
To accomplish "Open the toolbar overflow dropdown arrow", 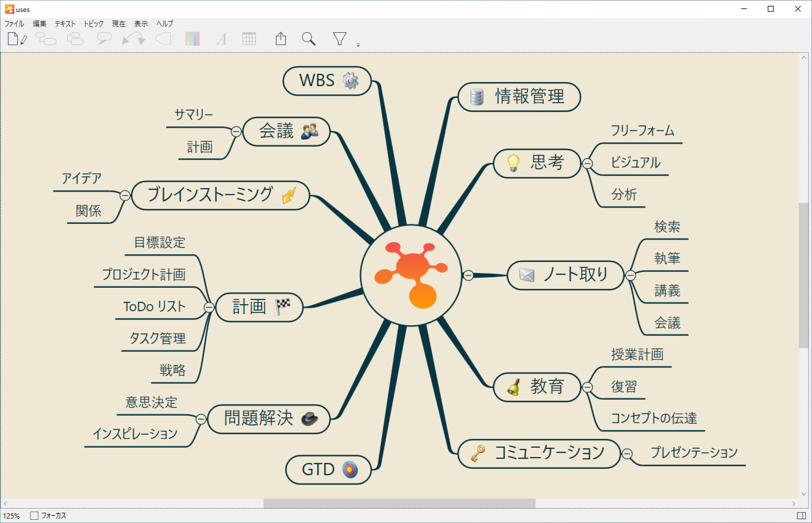I will 358,45.
